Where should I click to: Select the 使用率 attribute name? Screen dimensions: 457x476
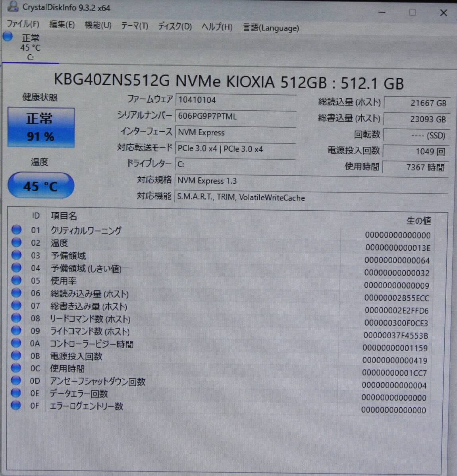click(x=64, y=281)
